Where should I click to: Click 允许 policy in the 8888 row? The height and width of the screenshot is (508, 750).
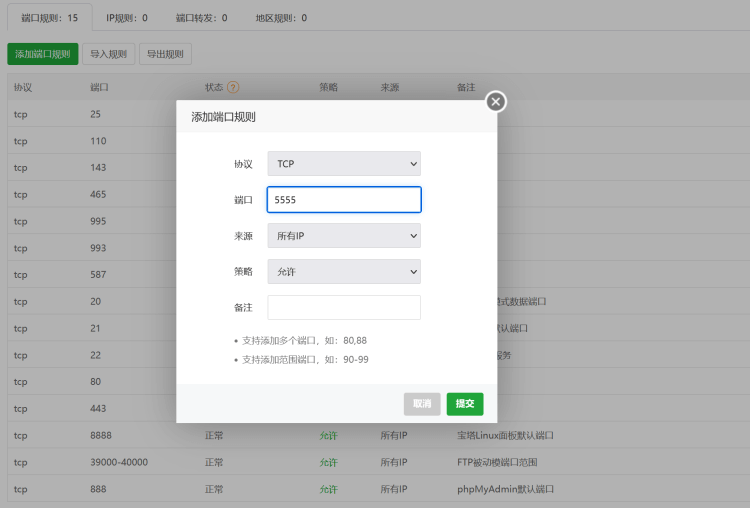329,435
